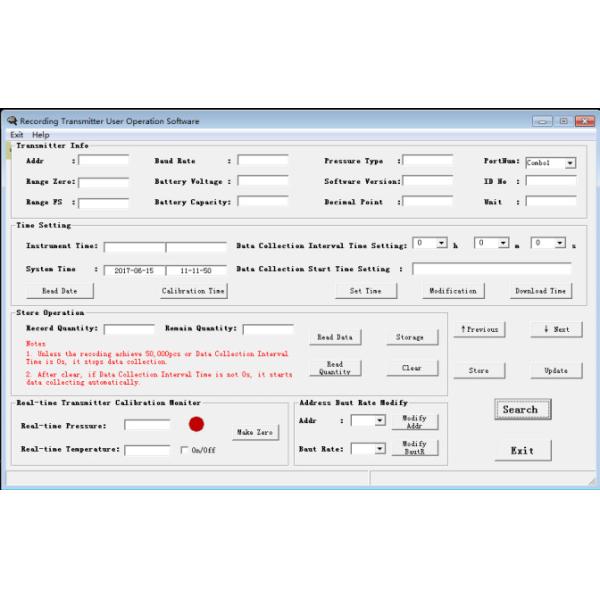
Task: Maximize the application window
Action: tap(564, 121)
